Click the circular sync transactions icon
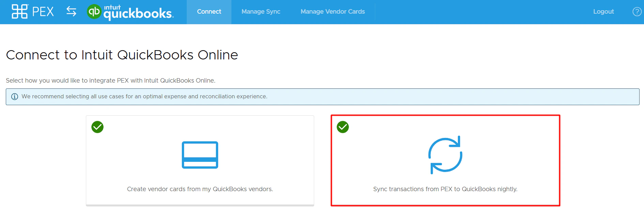This screenshot has height=212, width=644. coord(445,155)
